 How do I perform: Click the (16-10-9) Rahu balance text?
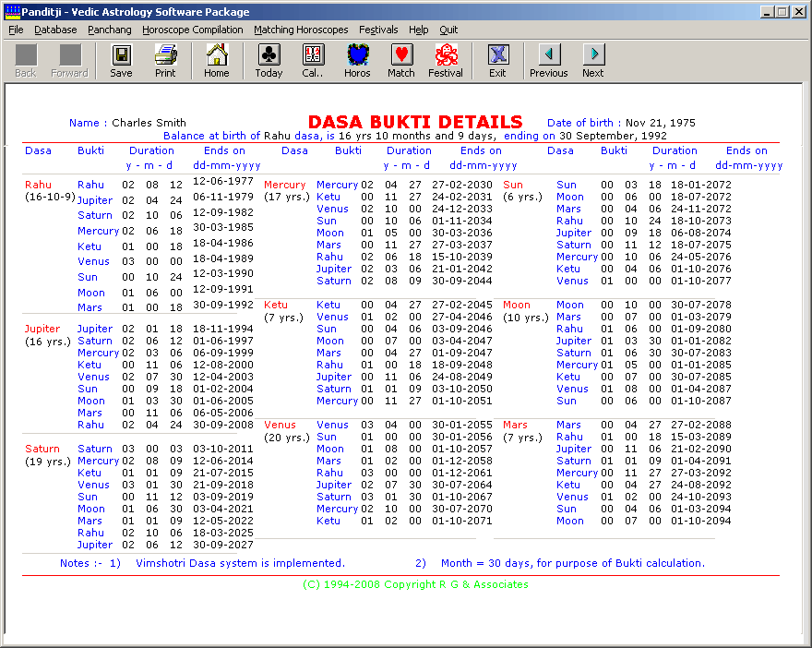tap(50, 198)
